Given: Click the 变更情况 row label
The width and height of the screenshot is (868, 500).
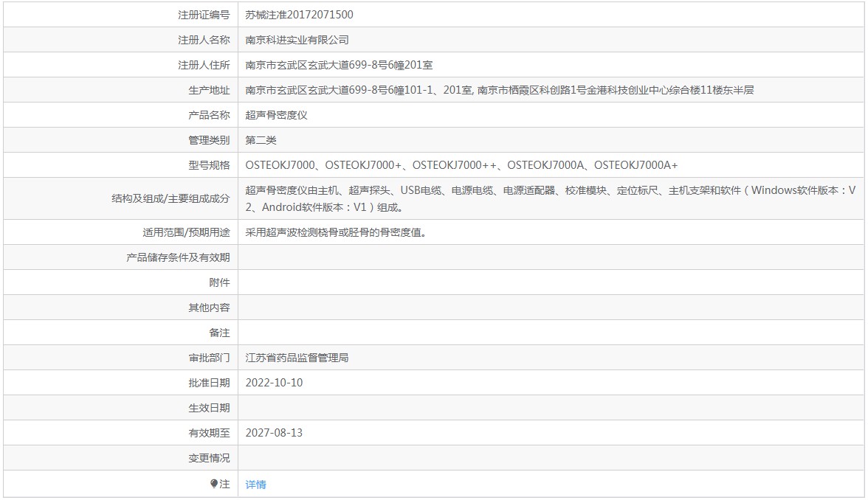Looking at the screenshot, I should coord(209,458).
